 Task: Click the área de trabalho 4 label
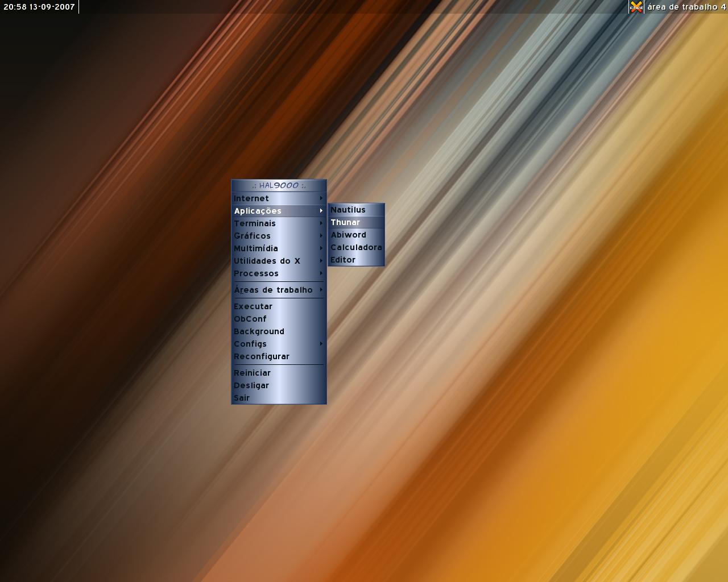tap(686, 7)
